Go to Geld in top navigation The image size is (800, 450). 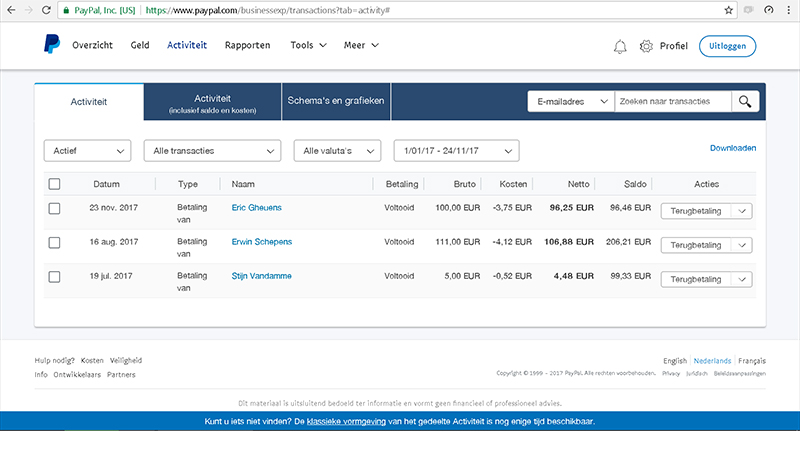coord(140,45)
